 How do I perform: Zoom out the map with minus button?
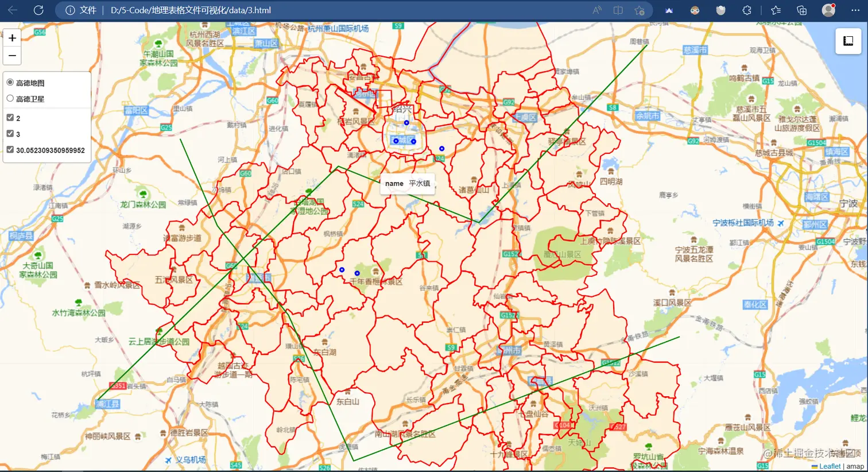(12, 55)
